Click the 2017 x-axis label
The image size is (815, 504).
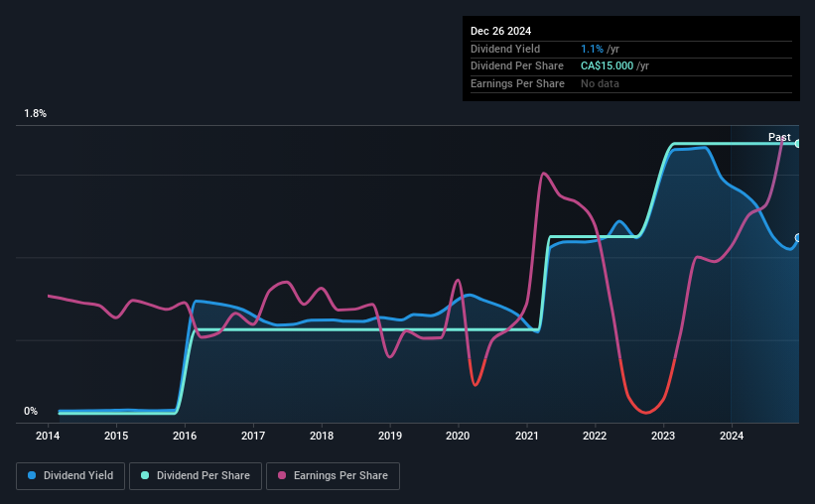coord(253,436)
